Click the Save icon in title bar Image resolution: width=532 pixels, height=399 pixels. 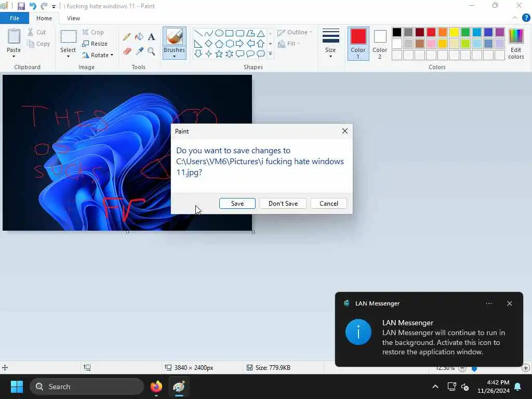[21, 6]
